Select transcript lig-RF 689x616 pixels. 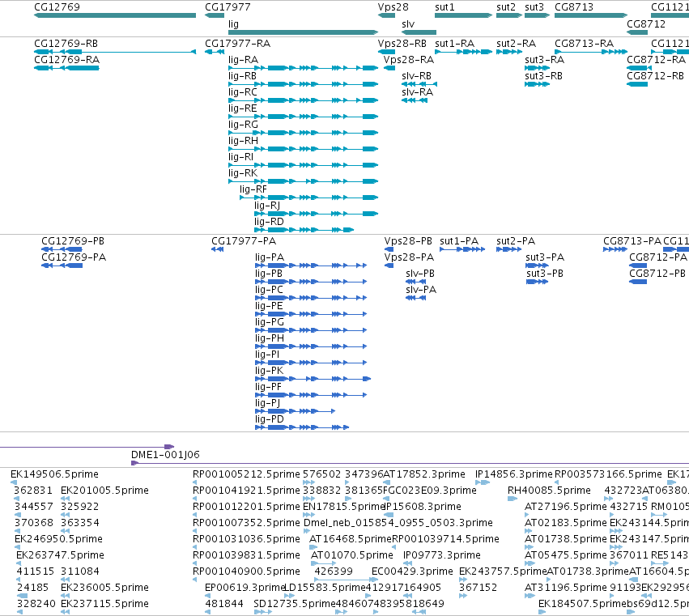(x=309, y=198)
